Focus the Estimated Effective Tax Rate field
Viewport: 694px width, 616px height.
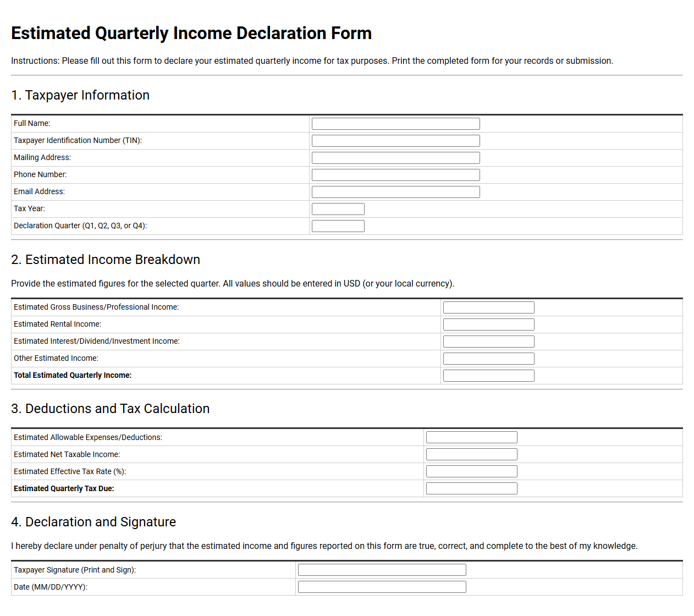pos(471,471)
